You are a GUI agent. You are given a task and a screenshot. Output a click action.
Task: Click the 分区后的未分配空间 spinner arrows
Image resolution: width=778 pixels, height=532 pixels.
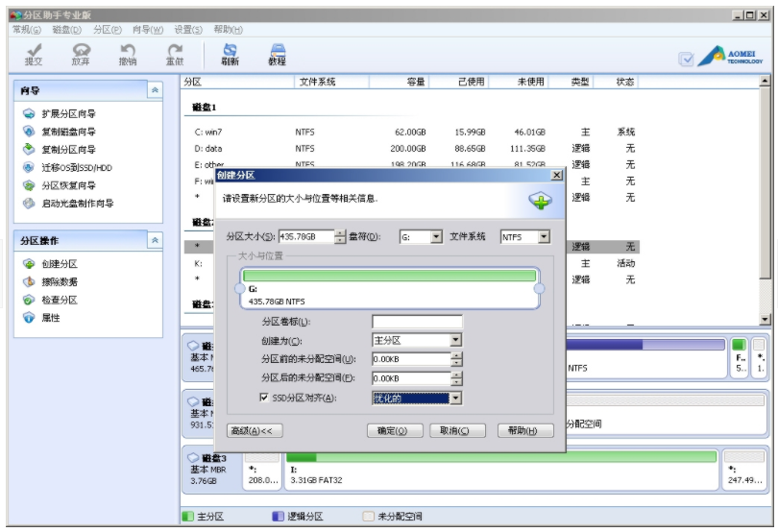(x=456, y=378)
